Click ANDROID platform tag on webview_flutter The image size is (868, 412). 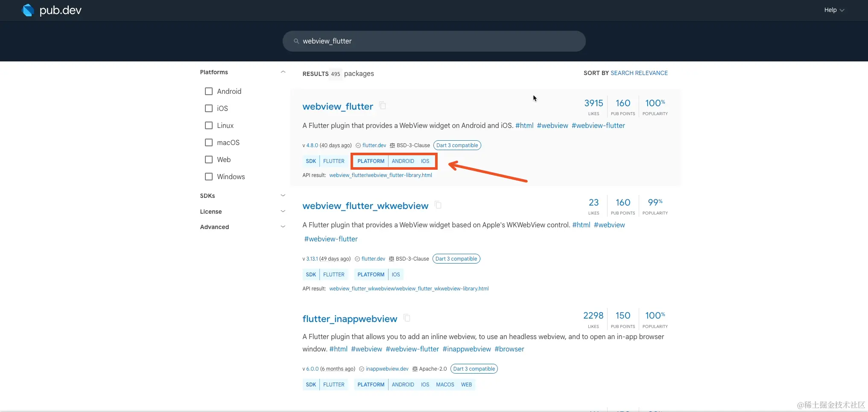(403, 161)
